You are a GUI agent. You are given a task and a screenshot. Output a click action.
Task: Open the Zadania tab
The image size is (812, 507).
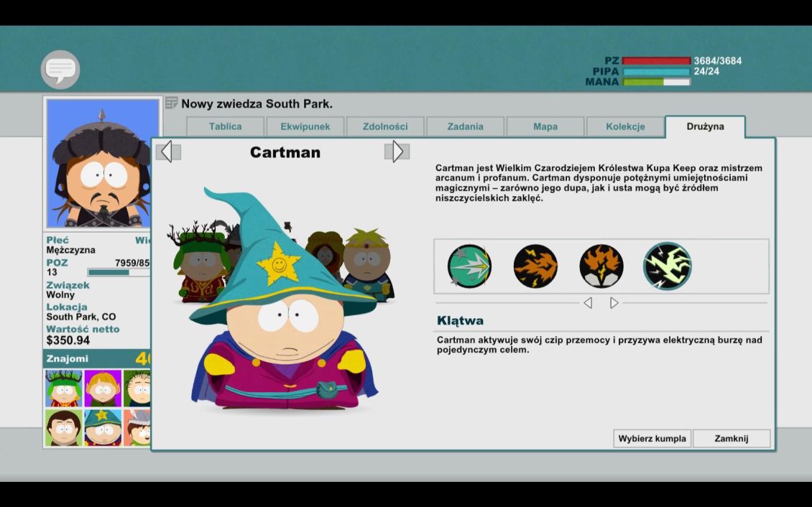pos(465,126)
